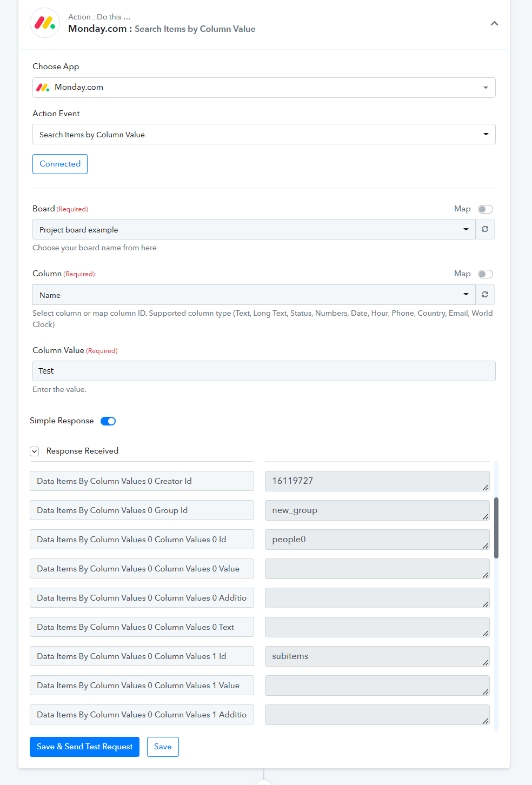Click the value field new_group
Viewport: 532px width, 785px height.
377,510
